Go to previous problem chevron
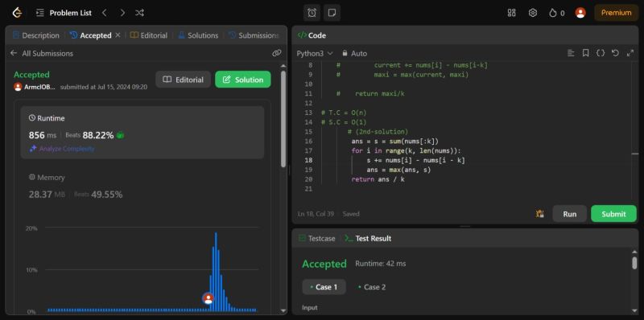Viewport: 644px width, 320px height. (105, 13)
